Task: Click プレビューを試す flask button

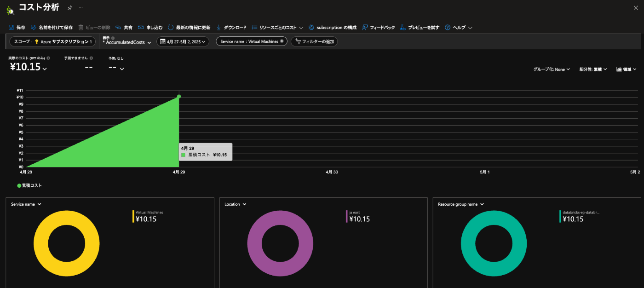Action: click(x=420, y=28)
